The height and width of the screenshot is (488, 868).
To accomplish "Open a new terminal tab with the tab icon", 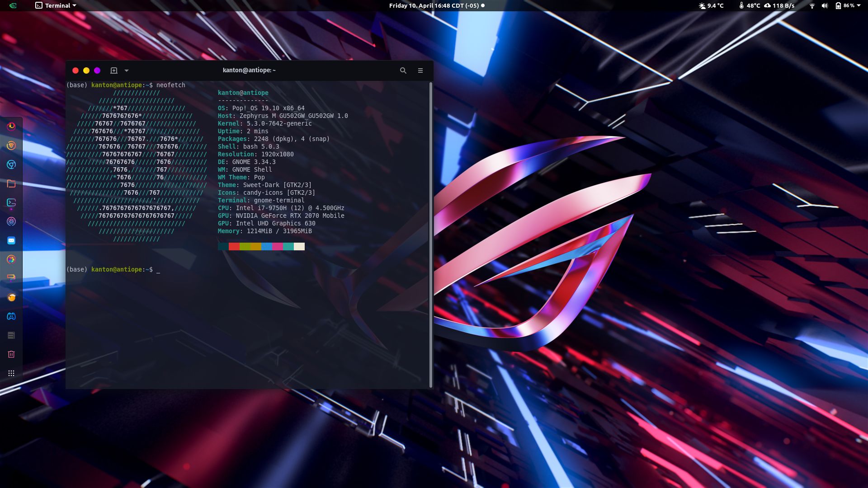I will click(x=114, y=70).
